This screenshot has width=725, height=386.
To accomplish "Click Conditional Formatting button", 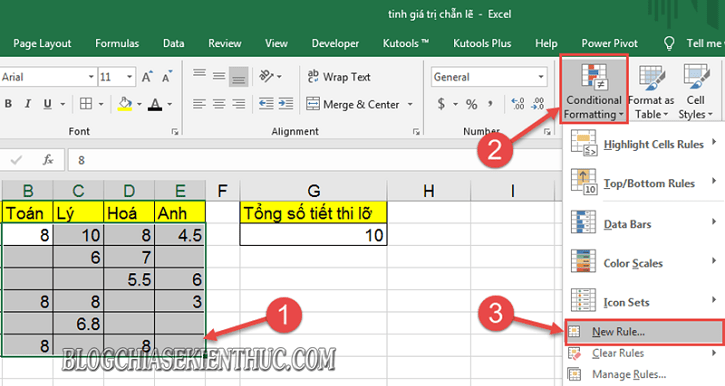I will click(594, 90).
